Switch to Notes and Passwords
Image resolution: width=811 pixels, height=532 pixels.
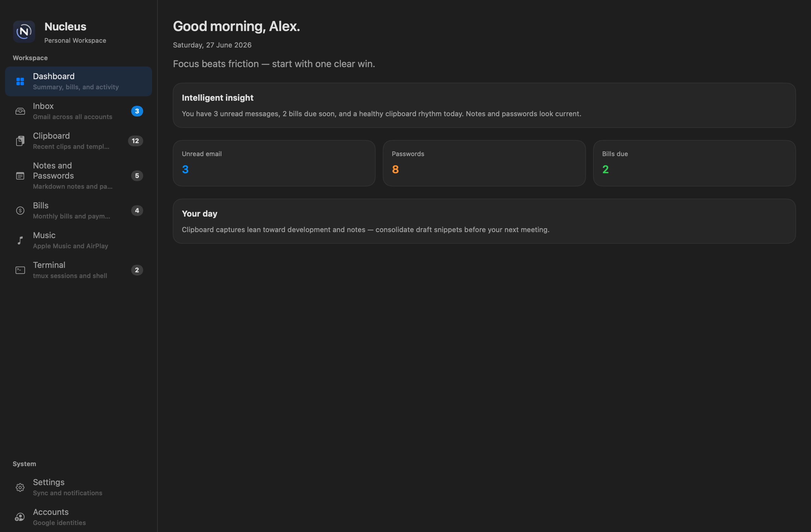click(79, 176)
